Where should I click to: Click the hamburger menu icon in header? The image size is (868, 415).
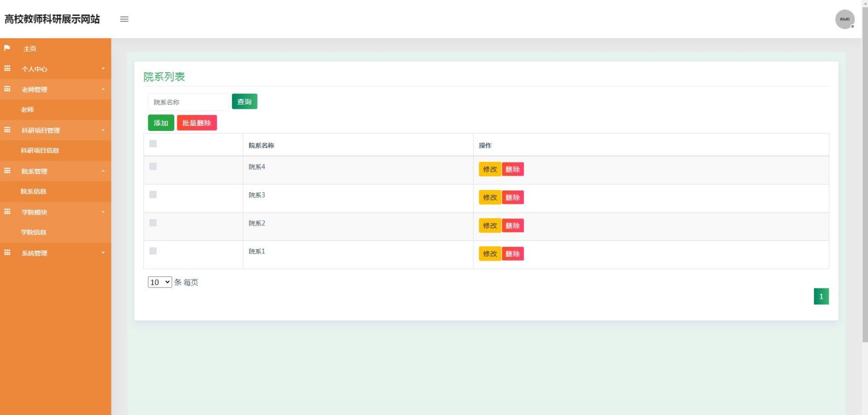[124, 19]
